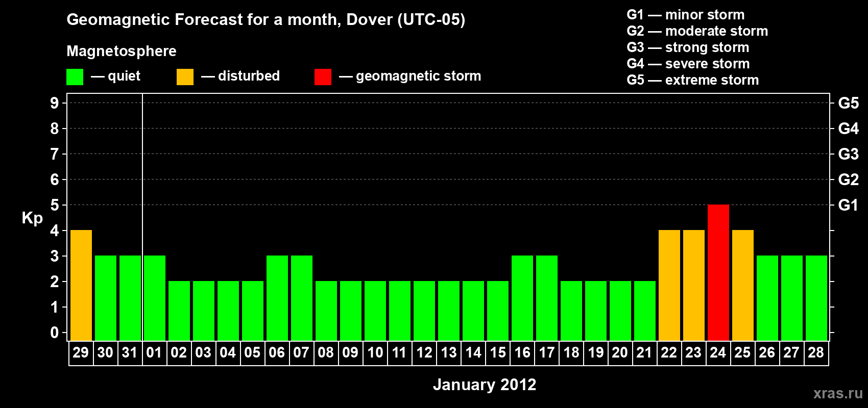The image size is (868, 408).
Task: Click the G3 right axis label
Action: click(848, 154)
